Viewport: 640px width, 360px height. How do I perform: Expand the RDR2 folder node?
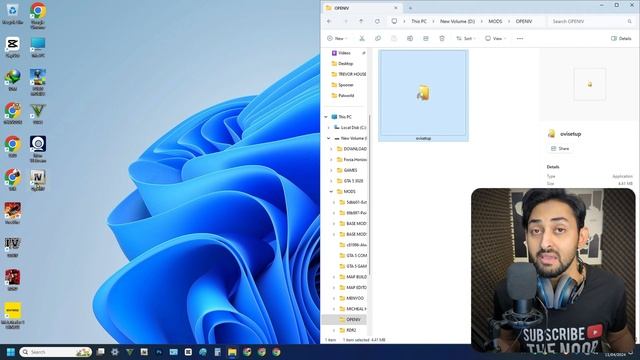tap(334, 330)
